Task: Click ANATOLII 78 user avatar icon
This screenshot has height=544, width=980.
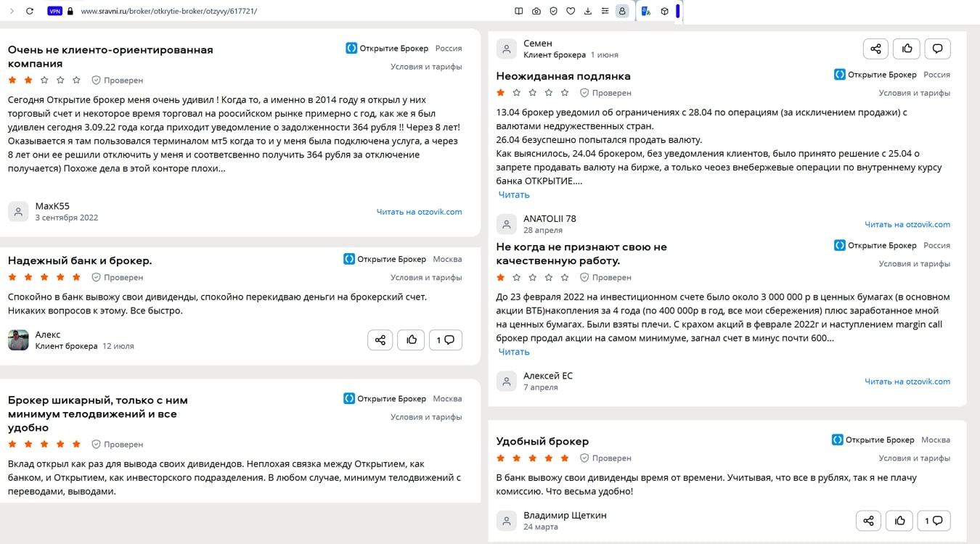Action: [506, 224]
